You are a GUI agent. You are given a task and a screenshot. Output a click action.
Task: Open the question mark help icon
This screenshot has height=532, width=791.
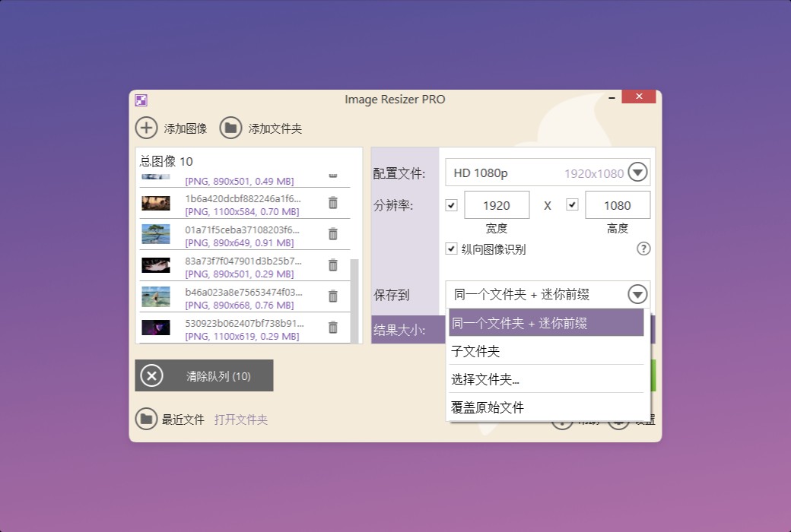tap(643, 249)
